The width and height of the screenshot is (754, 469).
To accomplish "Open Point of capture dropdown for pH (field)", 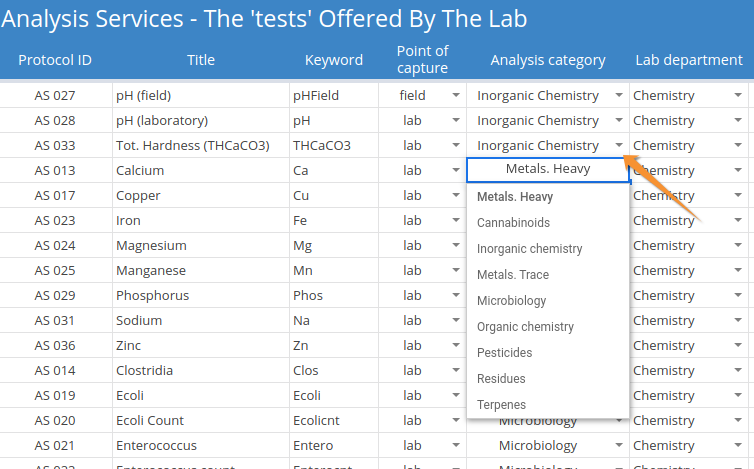I will 456,96.
